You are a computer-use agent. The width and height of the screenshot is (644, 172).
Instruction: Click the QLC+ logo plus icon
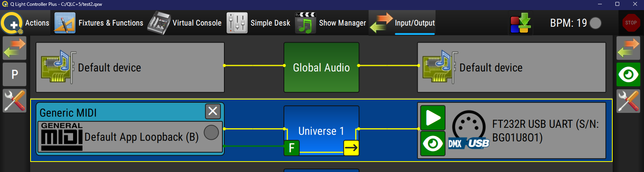click(x=12, y=23)
